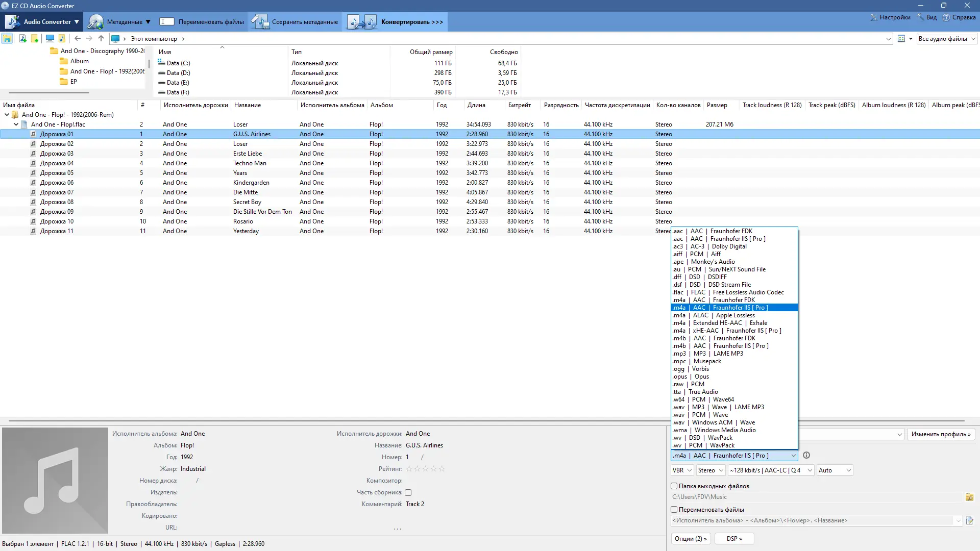Enable the 'Папка выходных файлов' checkbox
The height and width of the screenshot is (551, 980).
point(674,486)
